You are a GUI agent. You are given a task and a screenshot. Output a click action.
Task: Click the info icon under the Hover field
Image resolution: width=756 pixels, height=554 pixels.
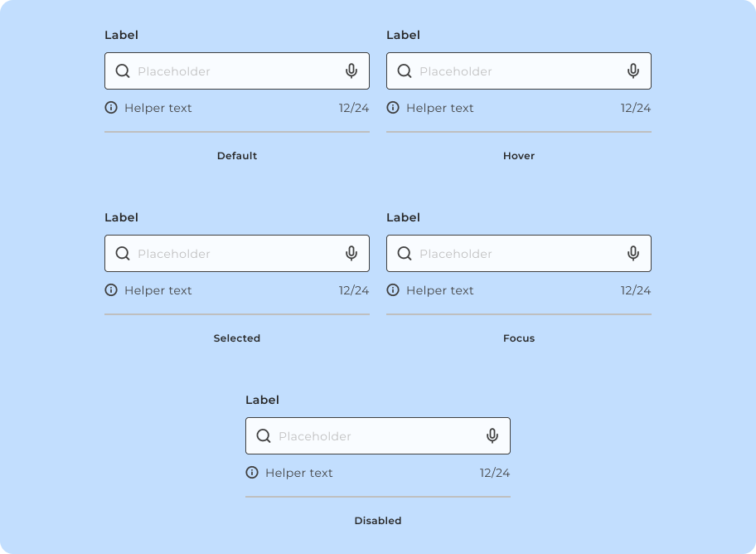coord(393,108)
